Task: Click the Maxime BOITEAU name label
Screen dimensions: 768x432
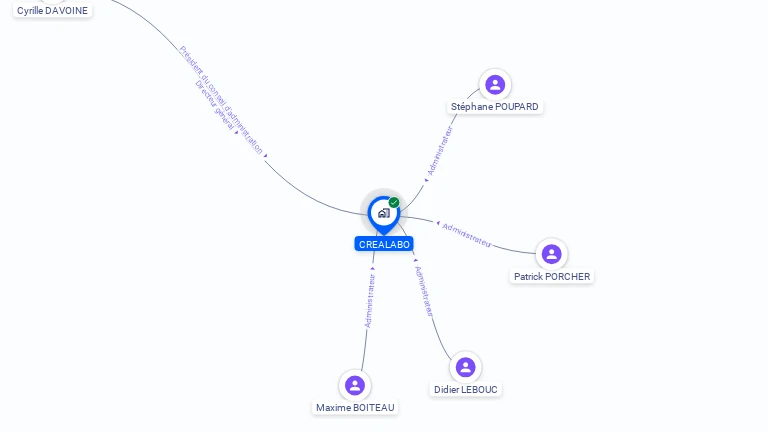Action: [355, 408]
